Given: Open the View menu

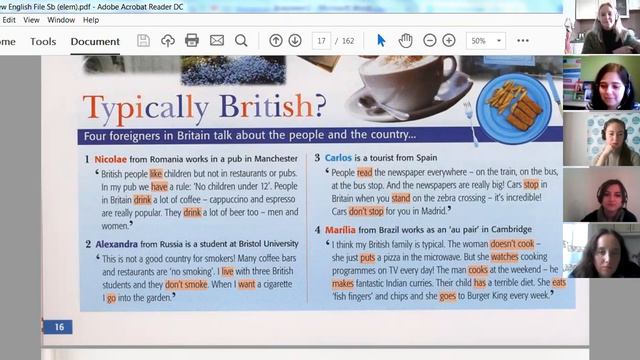Looking at the screenshot, I should click(31, 20).
